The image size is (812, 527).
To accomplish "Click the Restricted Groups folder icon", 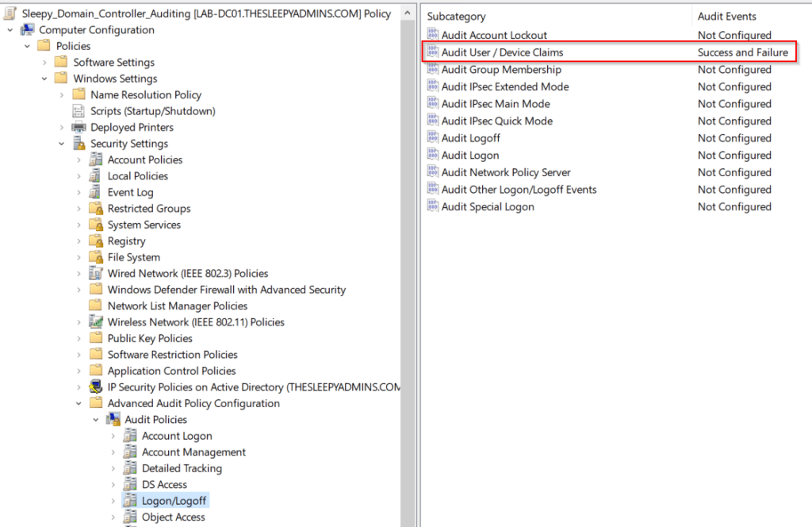I will pos(96,209).
